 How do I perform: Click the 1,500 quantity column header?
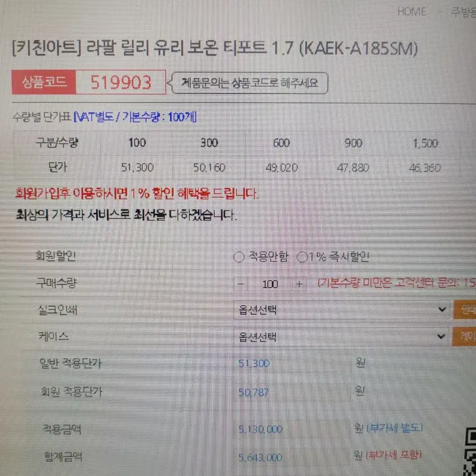(425, 143)
